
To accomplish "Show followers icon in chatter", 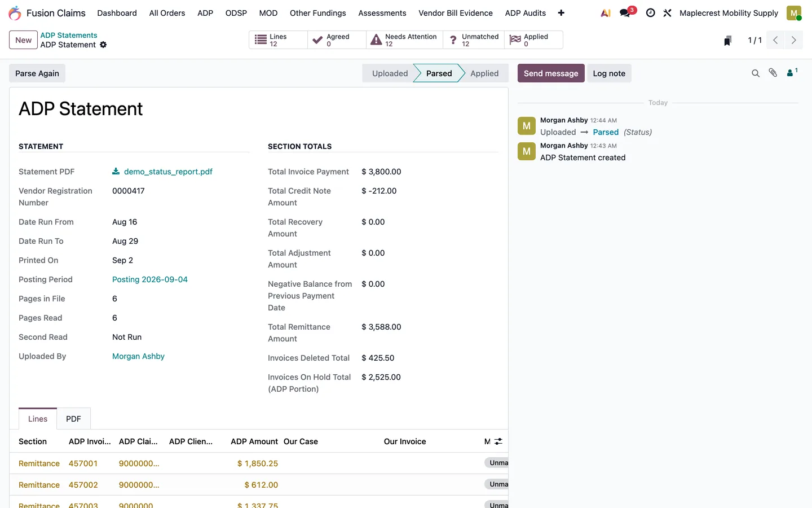I will coord(792,72).
